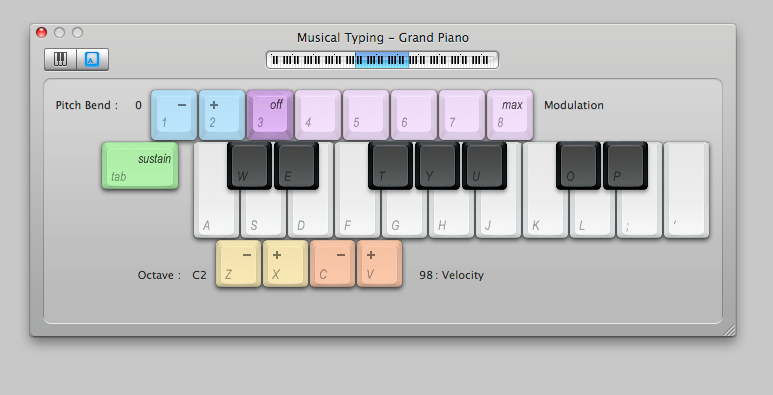
Task: Raise the octave with the X key
Action: [285, 263]
